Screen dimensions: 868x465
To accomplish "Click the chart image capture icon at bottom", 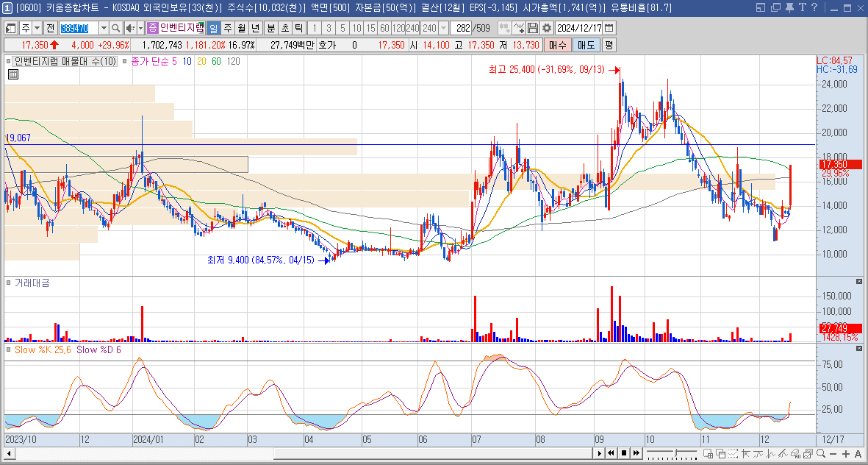I will coord(808,453).
